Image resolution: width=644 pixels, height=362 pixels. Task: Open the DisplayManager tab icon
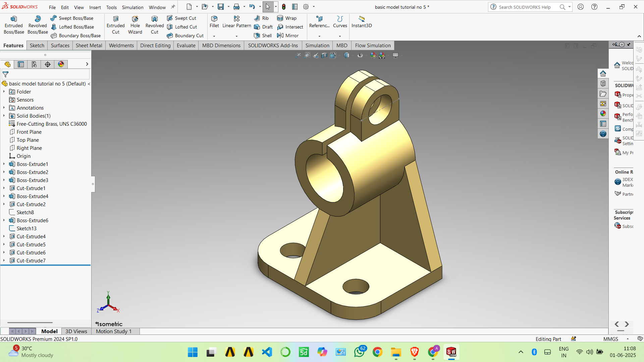[x=61, y=64]
